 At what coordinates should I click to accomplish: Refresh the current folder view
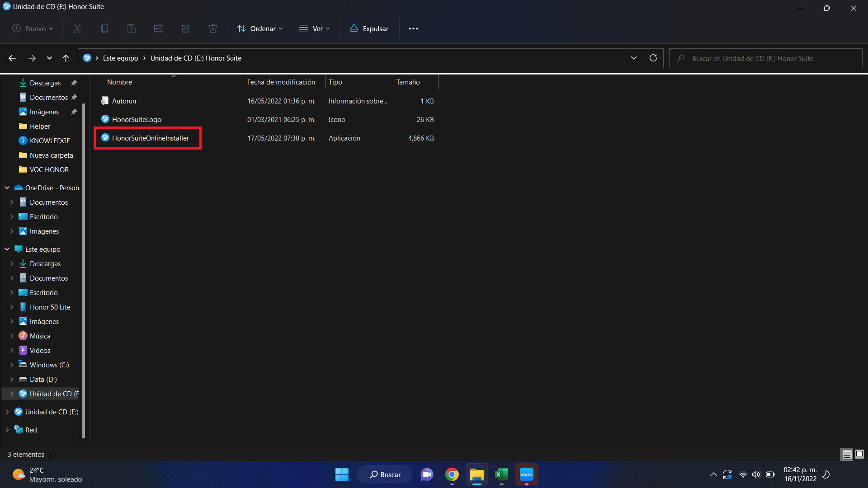pos(653,58)
